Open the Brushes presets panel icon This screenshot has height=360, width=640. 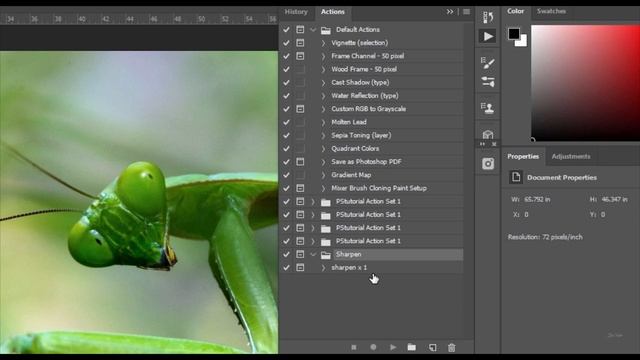point(488,82)
